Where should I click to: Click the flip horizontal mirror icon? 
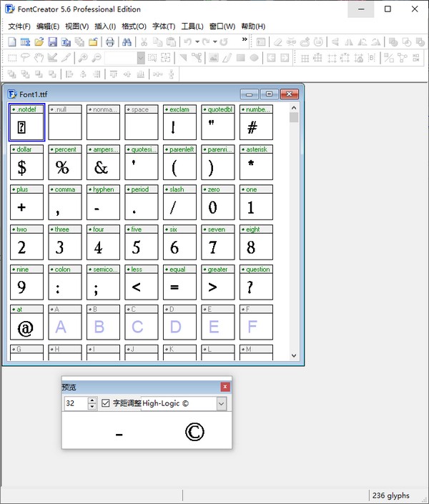(x=349, y=41)
